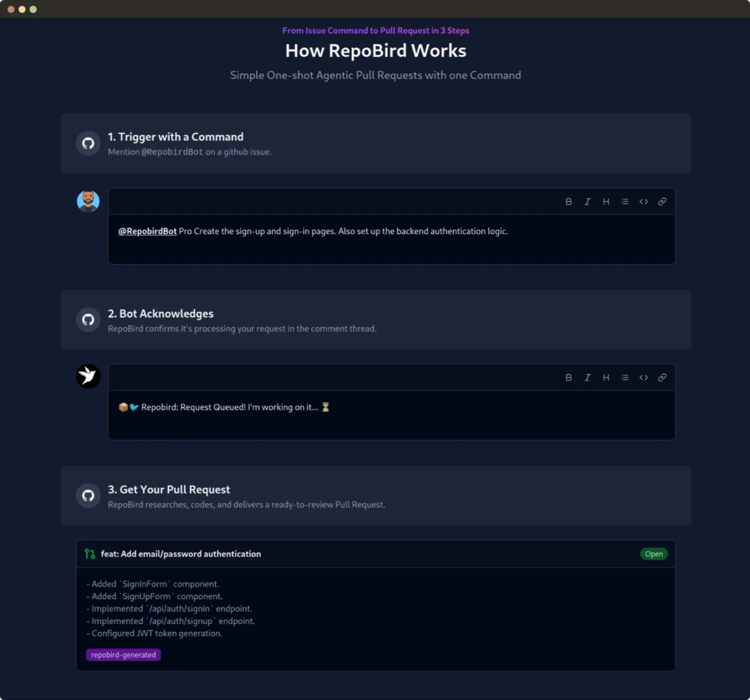Screen dimensions: 750x700
Task: Click the 1. Trigger with a Command heading
Action: pos(175,137)
